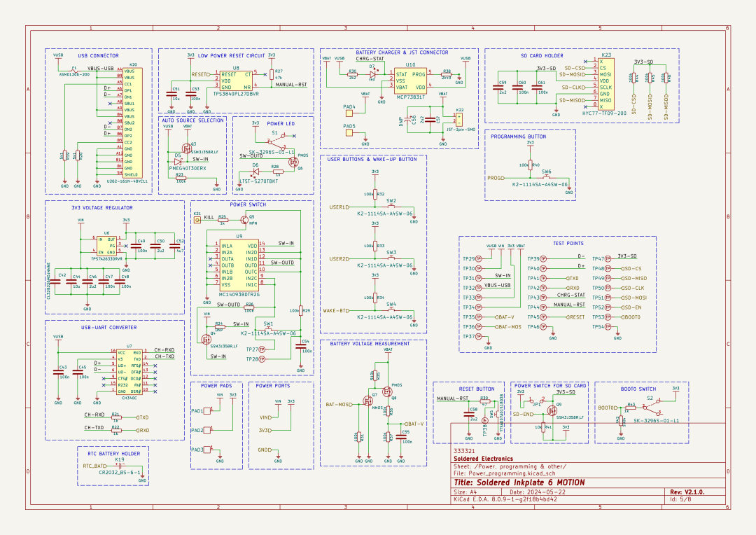
Task: Click the SW4 wake-up push button
Action: tap(391, 310)
